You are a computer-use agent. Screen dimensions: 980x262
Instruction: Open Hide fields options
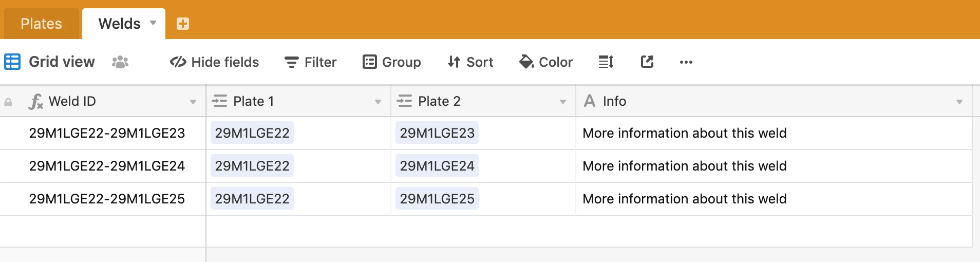pos(215,62)
